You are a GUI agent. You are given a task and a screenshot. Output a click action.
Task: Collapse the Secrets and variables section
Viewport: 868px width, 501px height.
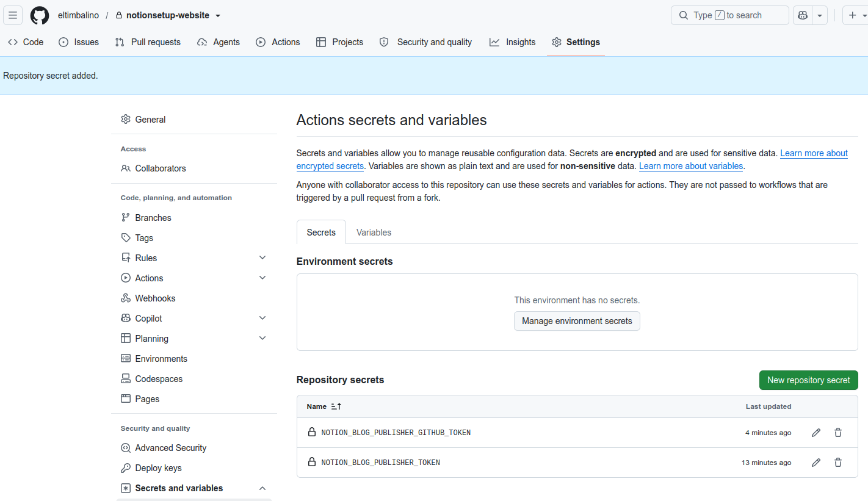[x=262, y=488]
